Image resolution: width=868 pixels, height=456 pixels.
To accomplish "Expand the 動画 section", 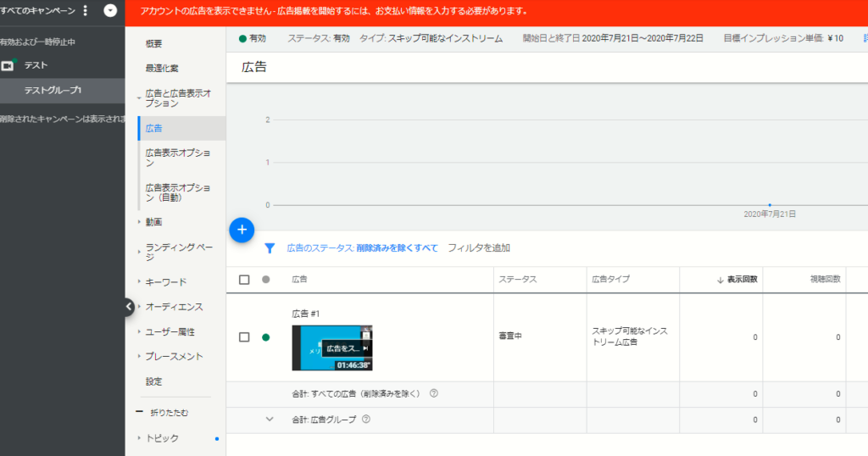I will click(x=139, y=222).
